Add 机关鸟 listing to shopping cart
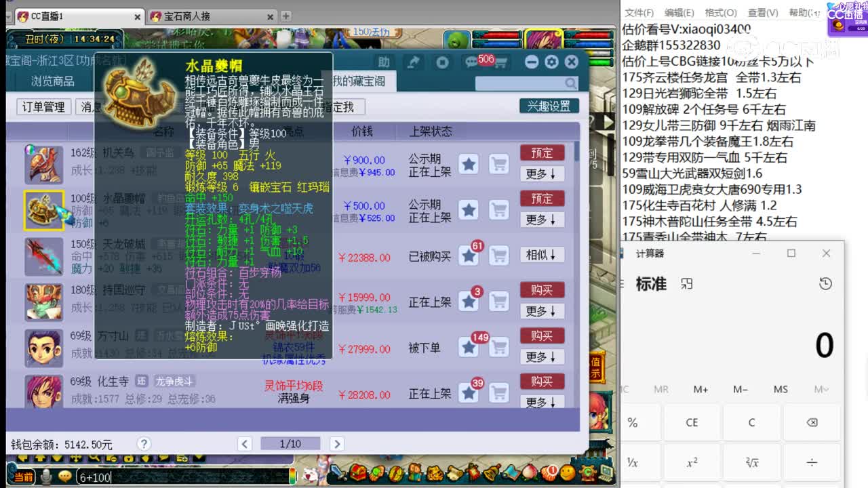 click(499, 164)
